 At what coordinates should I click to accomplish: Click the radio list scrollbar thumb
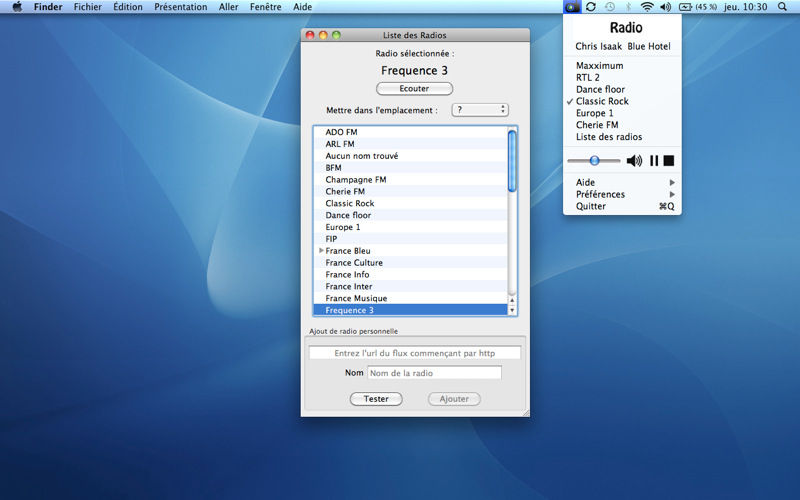pyautogui.click(x=512, y=161)
